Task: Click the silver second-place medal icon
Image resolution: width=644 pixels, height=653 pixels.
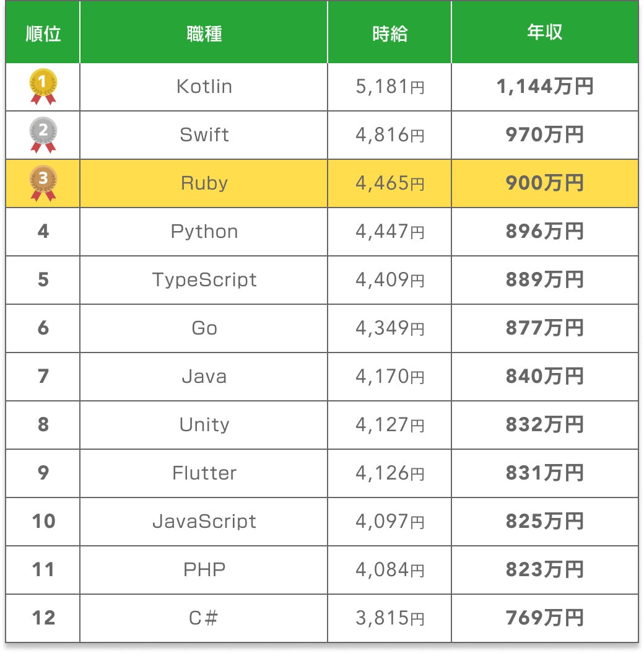Action: (43, 134)
